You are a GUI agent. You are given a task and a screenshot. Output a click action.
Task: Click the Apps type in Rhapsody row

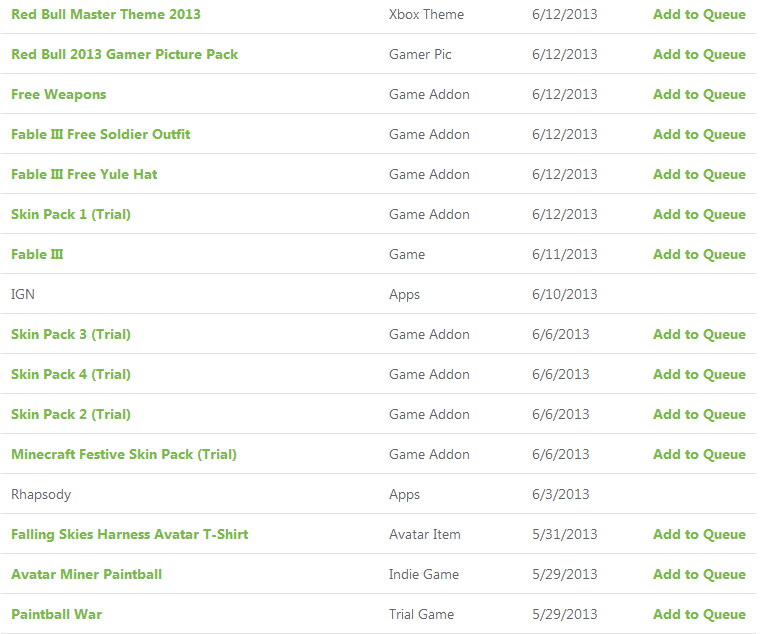[x=404, y=494]
